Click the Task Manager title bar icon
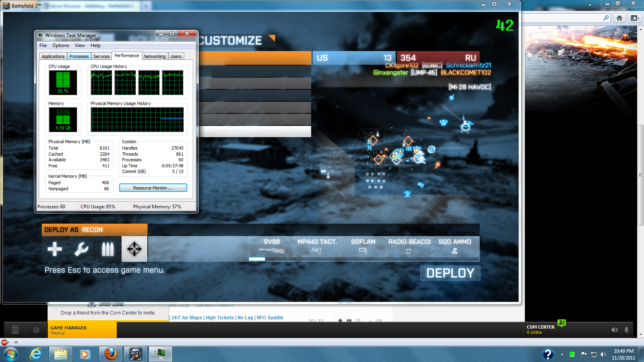The width and height of the screenshot is (644, 362). pos(40,35)
